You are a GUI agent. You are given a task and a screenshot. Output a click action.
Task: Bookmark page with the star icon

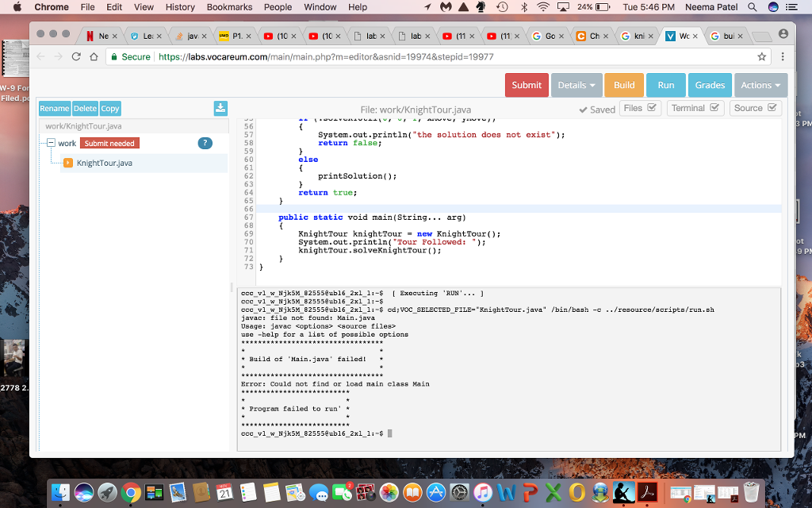(762, 57)
